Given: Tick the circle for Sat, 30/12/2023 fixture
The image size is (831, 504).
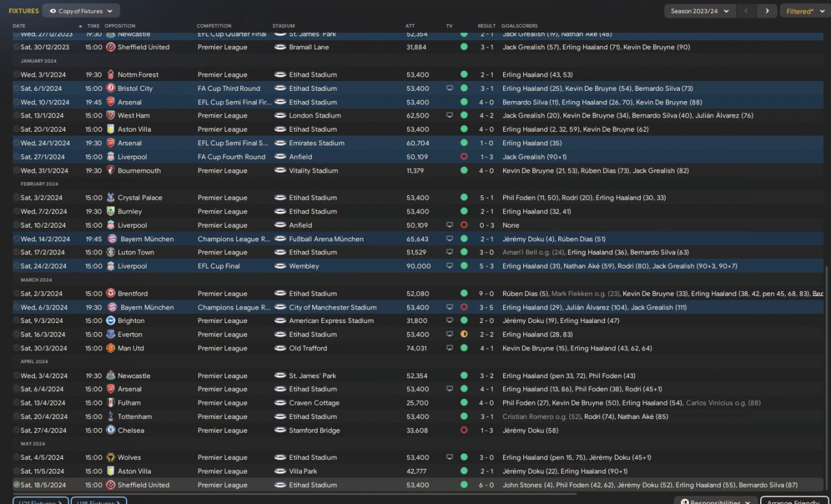Looking at the screenshot, I should click(16, 47).
